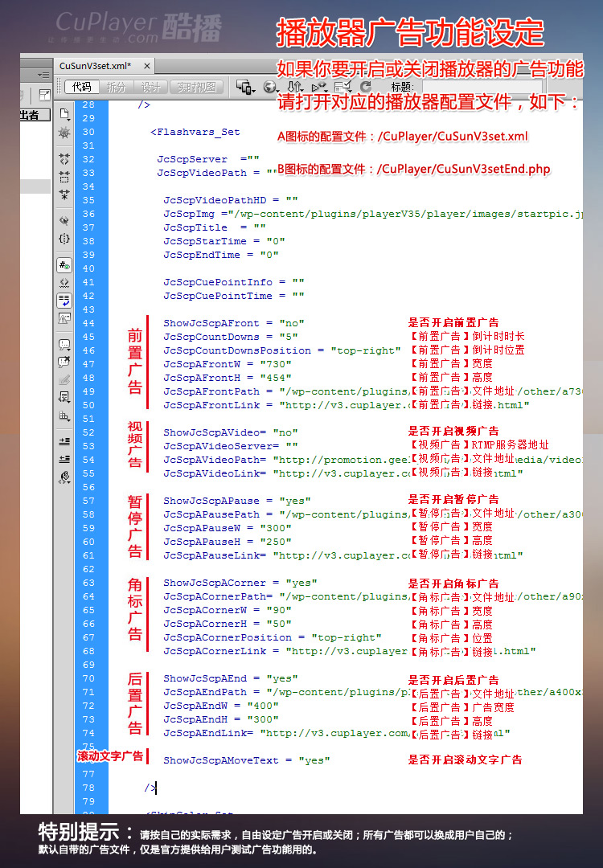Click Expand All code icon

tap(64, 194)
